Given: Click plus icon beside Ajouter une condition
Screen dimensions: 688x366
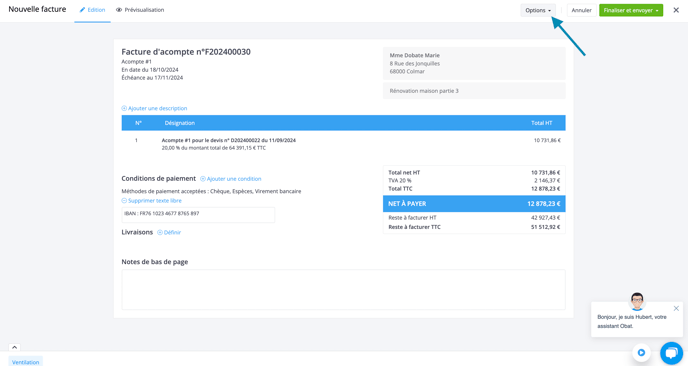Looking at the screenshot, I should click(203, 179).
